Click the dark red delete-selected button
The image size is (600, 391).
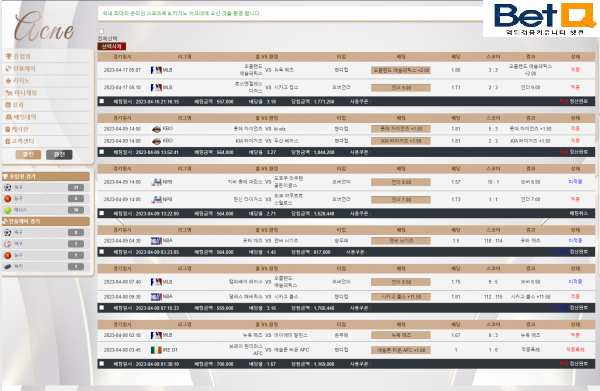pos(111,46)
